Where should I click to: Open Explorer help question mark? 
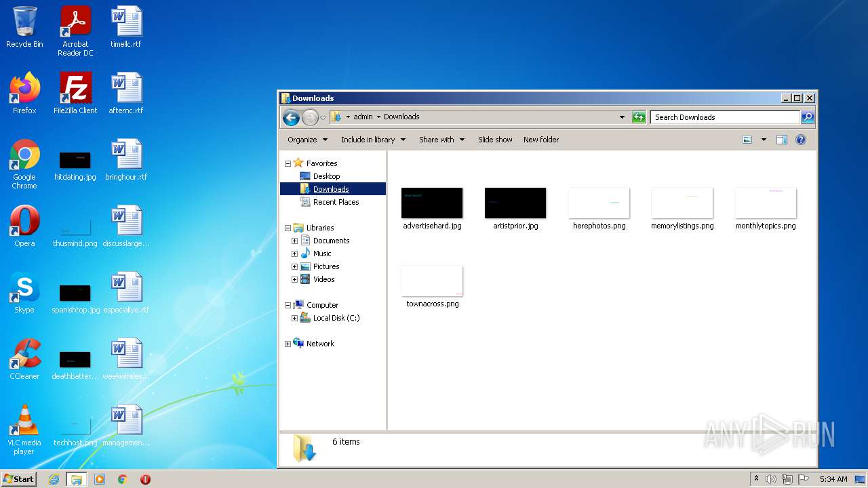[801, 140]
